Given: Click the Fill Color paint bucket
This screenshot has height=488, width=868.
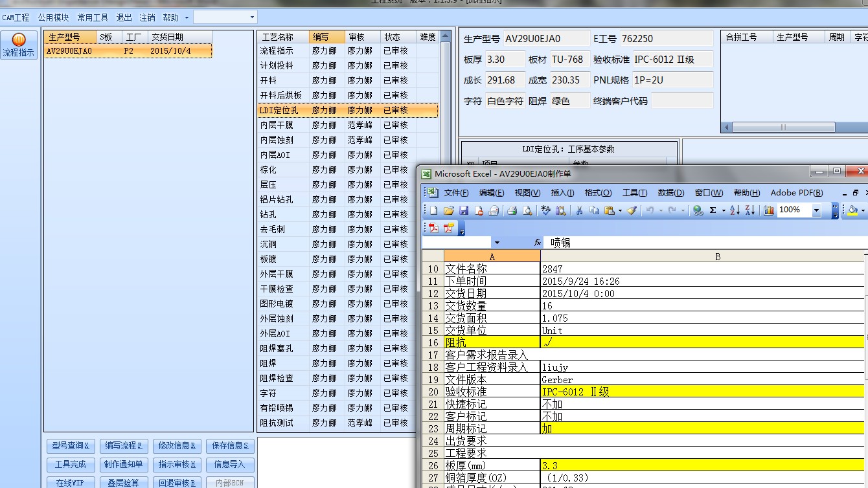Looking at the screenshot, I should (x=853, y=210).
